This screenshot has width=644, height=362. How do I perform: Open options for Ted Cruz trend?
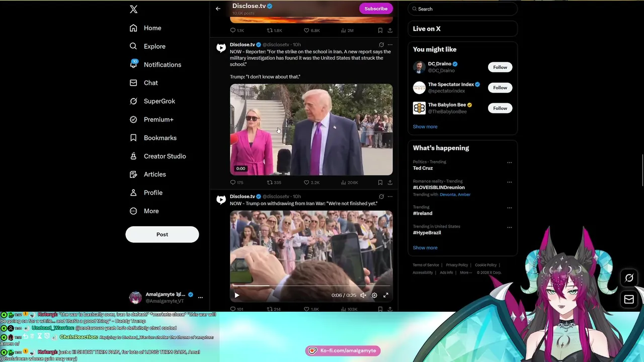(509, 162)
